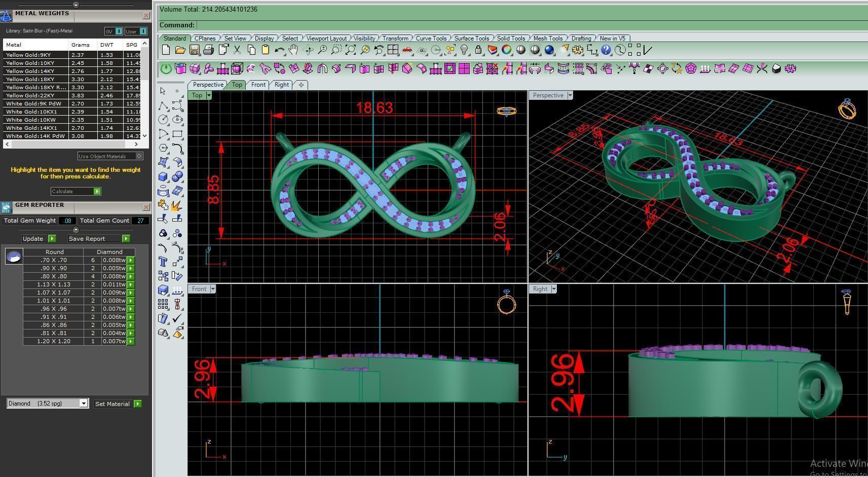Screen dimensions: 868x477
Task: Select the Rectangle tool in left toolbar
Action: pos(177,134)
